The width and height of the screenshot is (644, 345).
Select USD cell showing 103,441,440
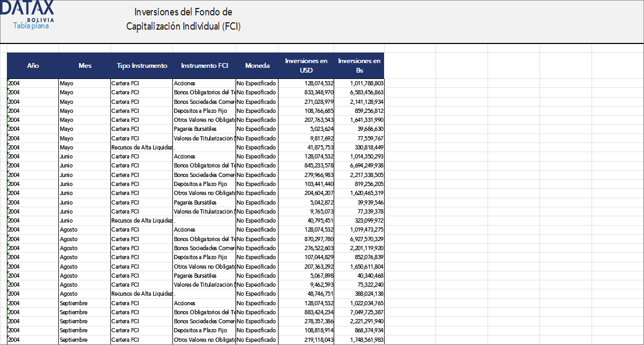tap(307, 184)
